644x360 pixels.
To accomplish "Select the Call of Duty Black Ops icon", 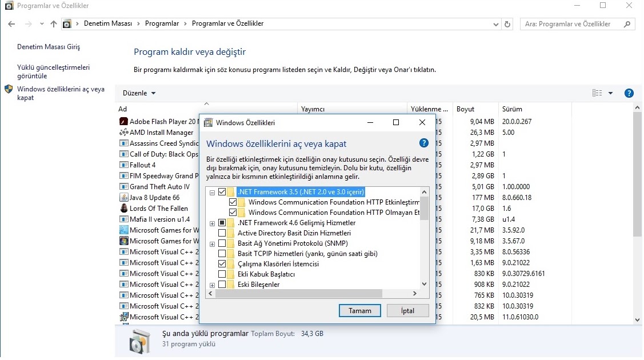I will point(123,154).
